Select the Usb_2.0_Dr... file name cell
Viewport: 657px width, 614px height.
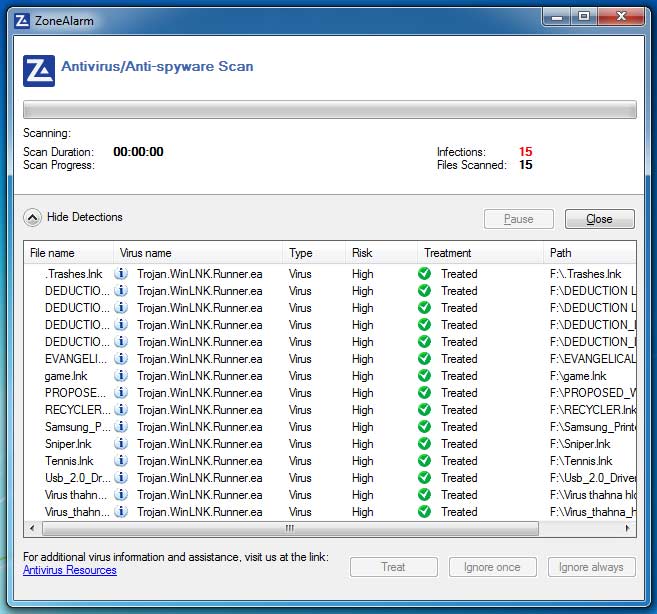point(78,478)
